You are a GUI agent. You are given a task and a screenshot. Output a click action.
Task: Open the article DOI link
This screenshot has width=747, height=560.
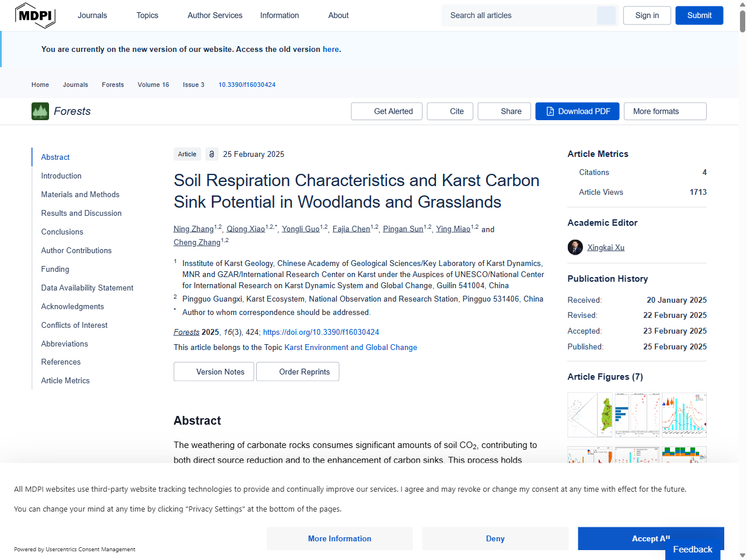click(x=321, y=332)
